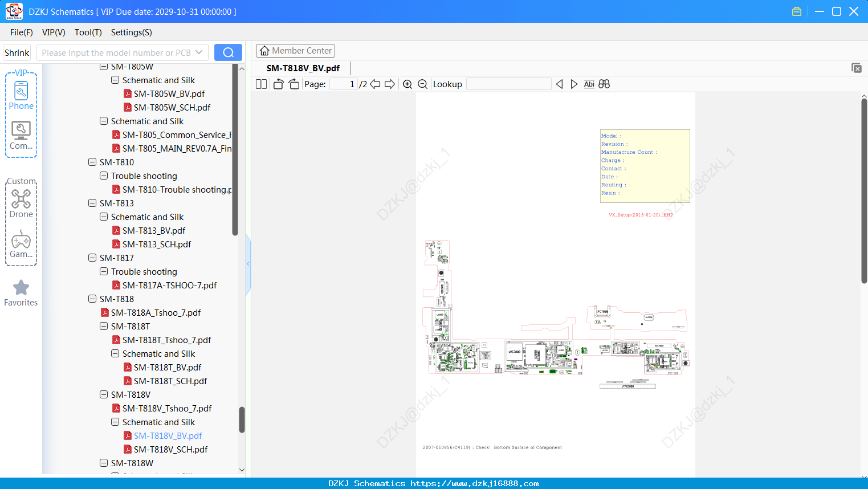The image size is (868, 489).
Task: Open the VIP(V) menu
Action: [x=54, y=32]
